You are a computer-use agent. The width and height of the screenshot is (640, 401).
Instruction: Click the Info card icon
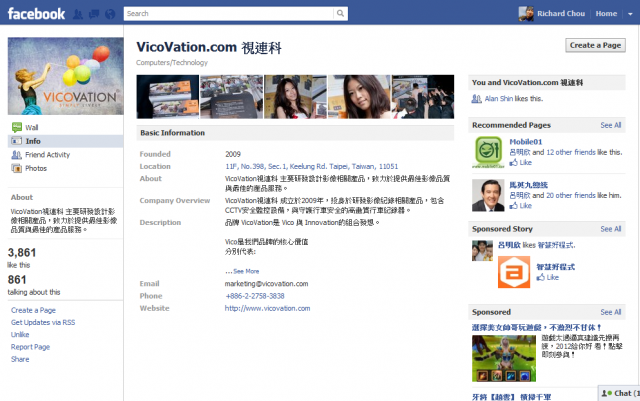tap(17, 141)
